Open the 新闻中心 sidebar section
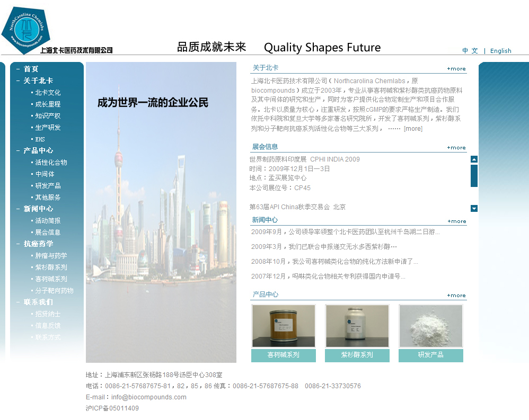This screenshot has width=529, height=420. pos(38,209)
